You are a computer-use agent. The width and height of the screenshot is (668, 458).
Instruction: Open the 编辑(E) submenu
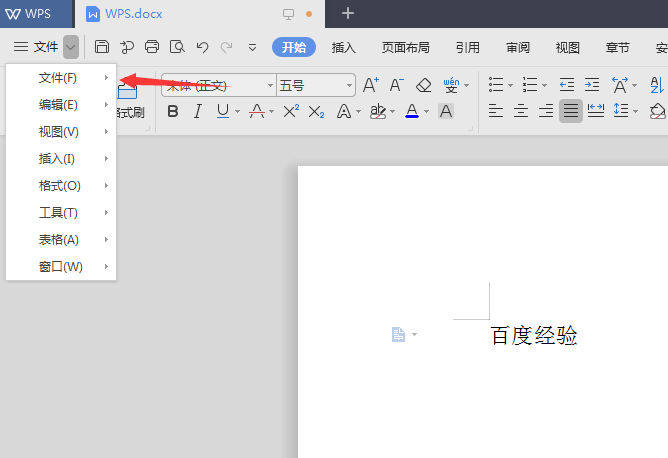coord(61,105)
